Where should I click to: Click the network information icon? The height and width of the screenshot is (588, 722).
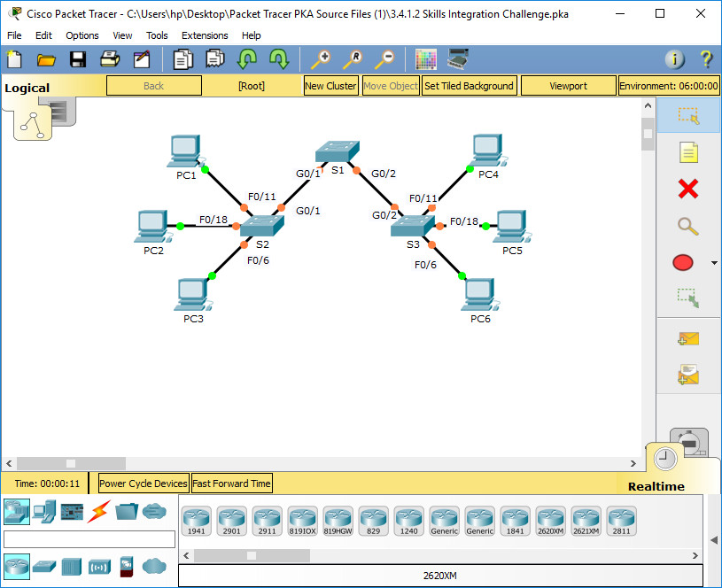[674, 59]
